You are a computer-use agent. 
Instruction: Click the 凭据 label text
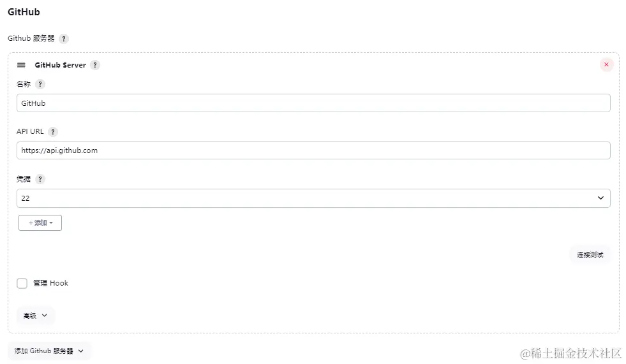click(x=24, y=179)
